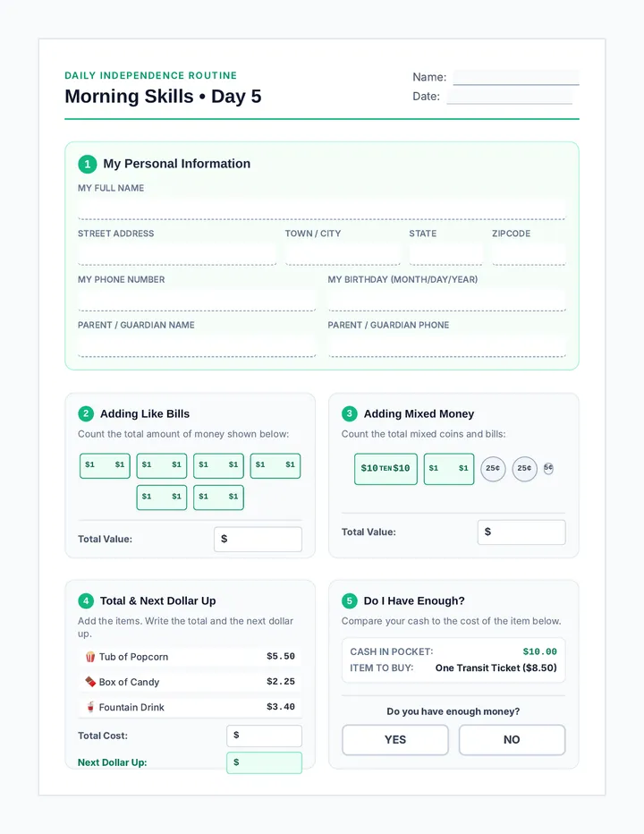Click the green number 5 badge by Do I Have Enough
The width and height of the screenshot is (644, 834).
[350, 600]
